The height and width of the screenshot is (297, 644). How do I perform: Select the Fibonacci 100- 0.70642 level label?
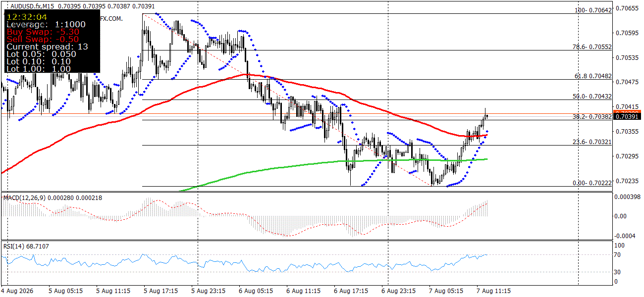click(x=593, y=10)
